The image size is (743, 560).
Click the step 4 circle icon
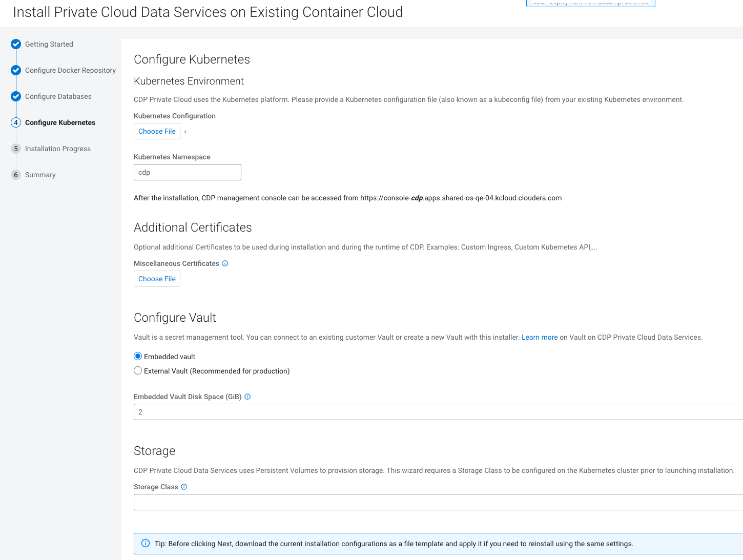(16, 122)
